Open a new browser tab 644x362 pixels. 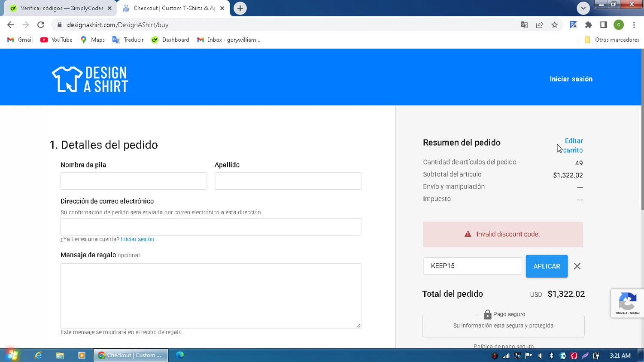[240, 8]
